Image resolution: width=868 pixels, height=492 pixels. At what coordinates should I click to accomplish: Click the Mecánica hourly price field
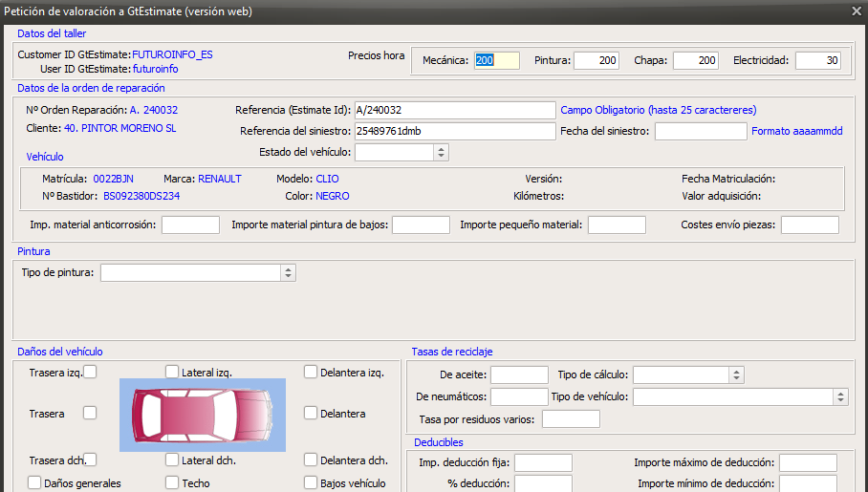496,60
